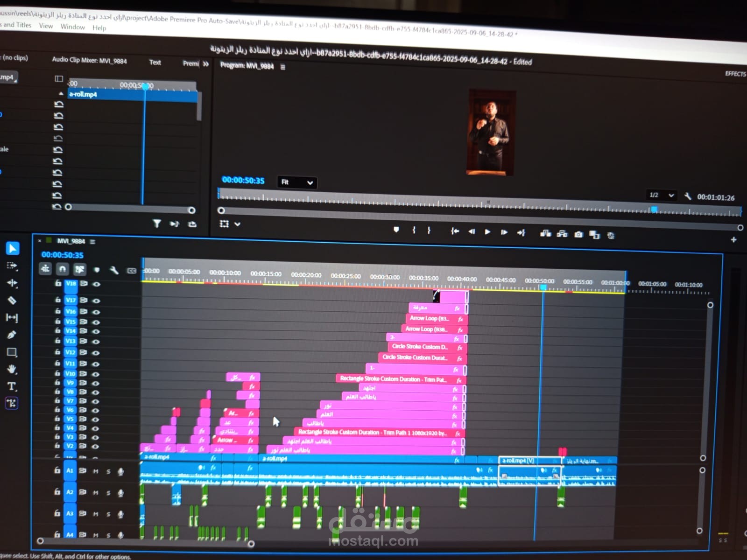Image resolution: width=747 pixels, height=560 pixels.
Task: Click the filter funnel icon in mixer panel
Action: (x=157, y=224)
